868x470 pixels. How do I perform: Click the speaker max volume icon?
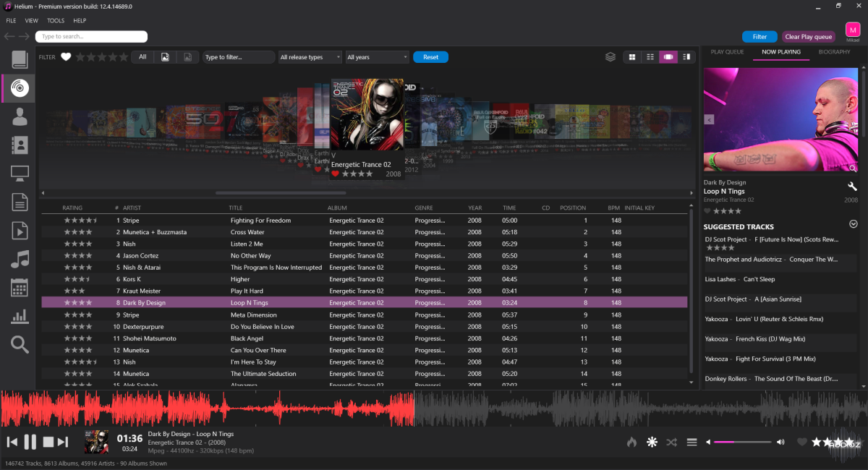tap(780, 442)
